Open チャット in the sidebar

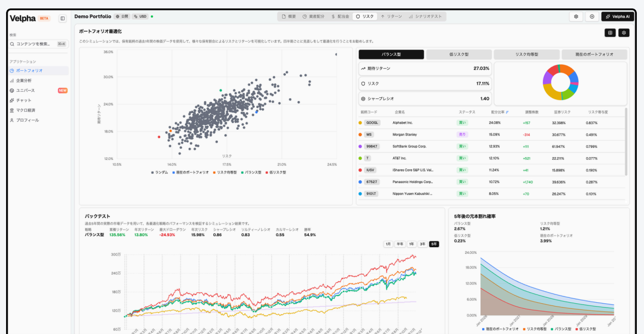pos(24,100)
